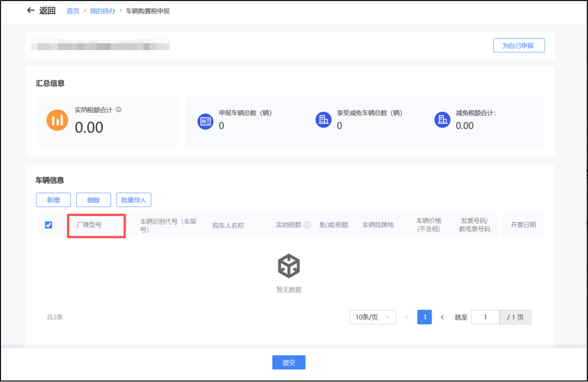Click the 批量导入 button
The width and height of the screenshot is (588, 382).
[133, 200]
